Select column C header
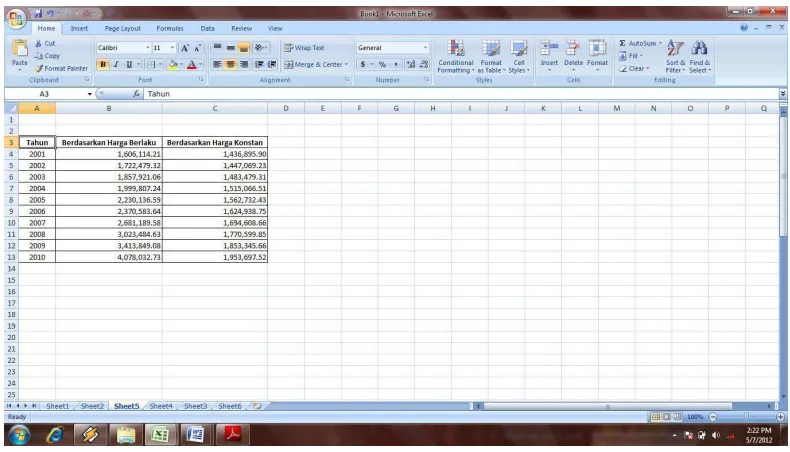 [215, 108]
